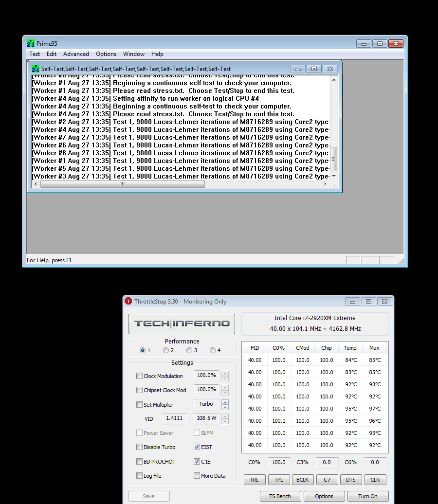Image resolution: width=438 pixels, height=504 pixels.
Task: Click the TRL button
Action: (x=255, y=480)
